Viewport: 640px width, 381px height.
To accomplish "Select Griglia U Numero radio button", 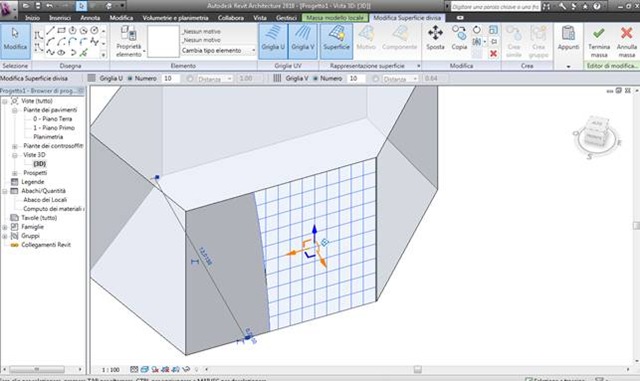I will pyautogui.click(x=130, y=78).
